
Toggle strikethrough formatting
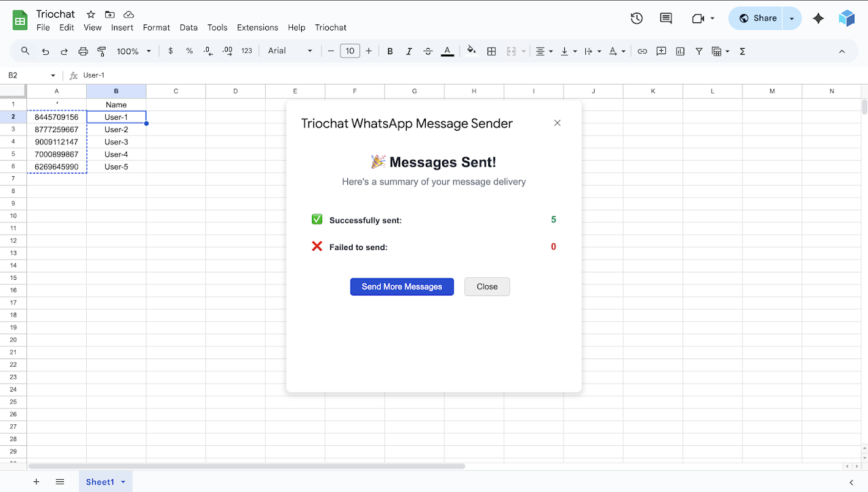coord(428,51)
